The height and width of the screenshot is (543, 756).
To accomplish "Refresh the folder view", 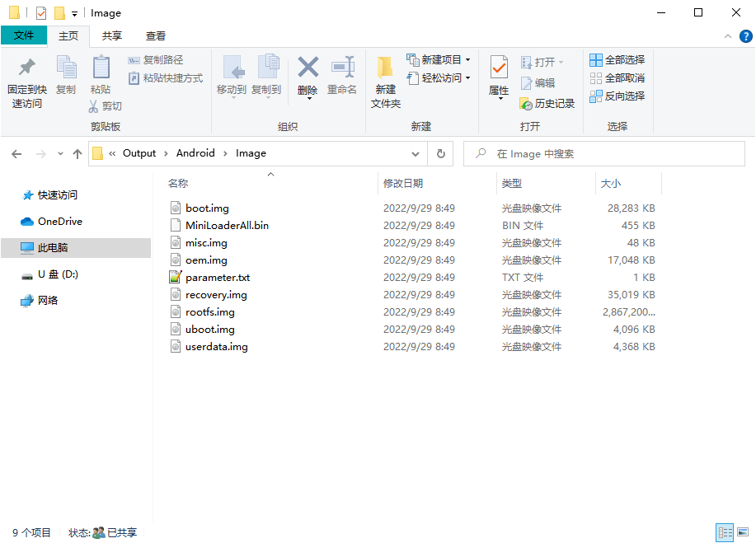I will coord(441,153).
